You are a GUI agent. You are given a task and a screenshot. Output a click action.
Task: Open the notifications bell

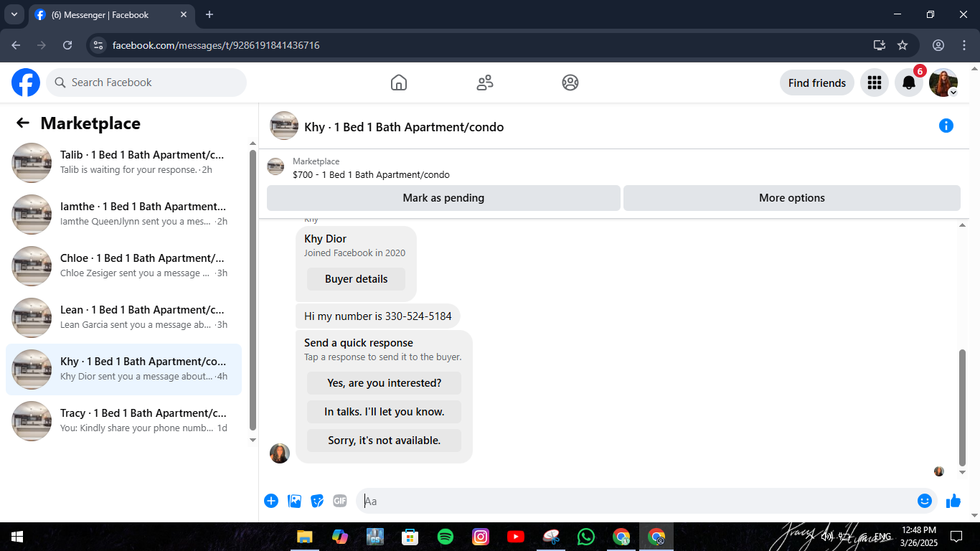pyautogui.click(x=909, y=83)
